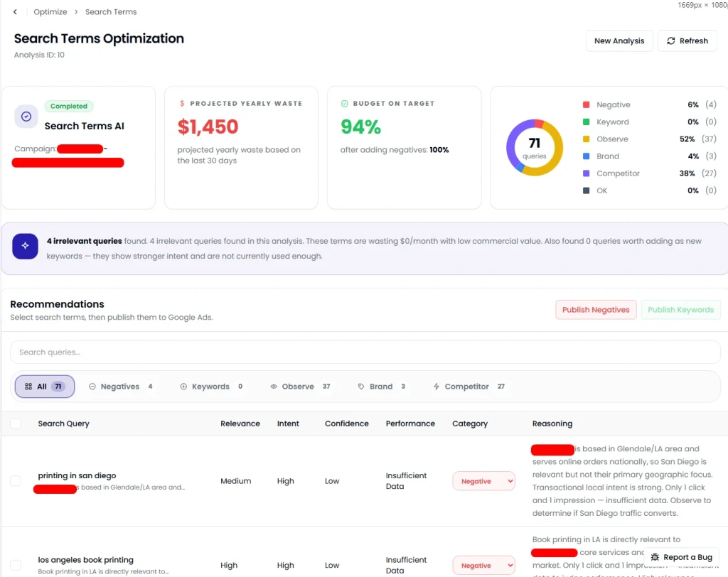Click the dollar sign icon on Projected Yearly Waste
728x577 pixels.
(182, 104)
